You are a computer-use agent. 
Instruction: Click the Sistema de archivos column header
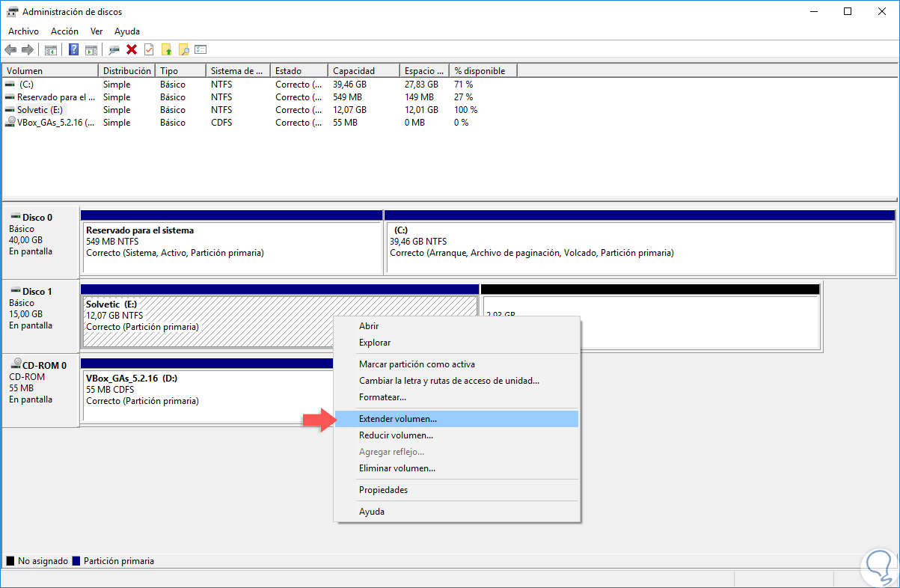[236, 71]
